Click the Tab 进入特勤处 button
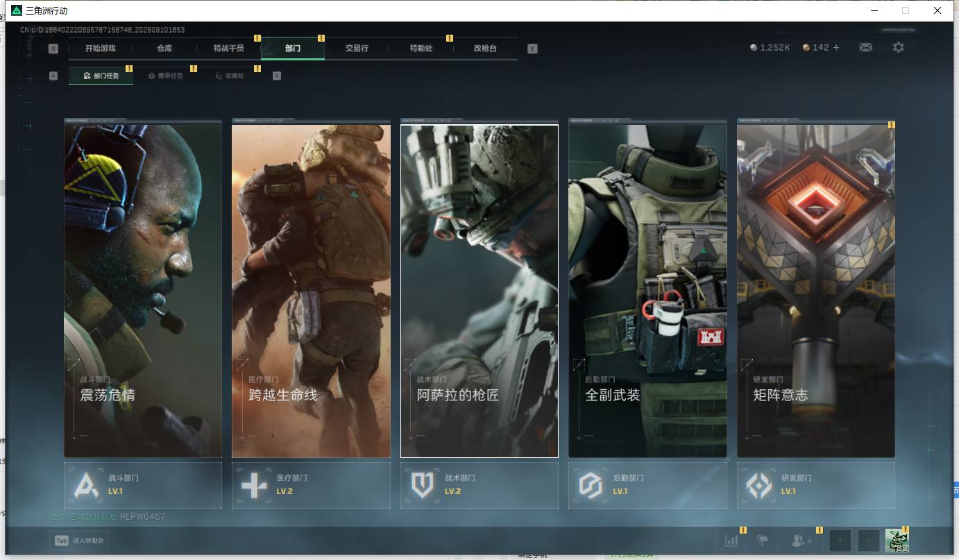 click(x=79, y=541)
